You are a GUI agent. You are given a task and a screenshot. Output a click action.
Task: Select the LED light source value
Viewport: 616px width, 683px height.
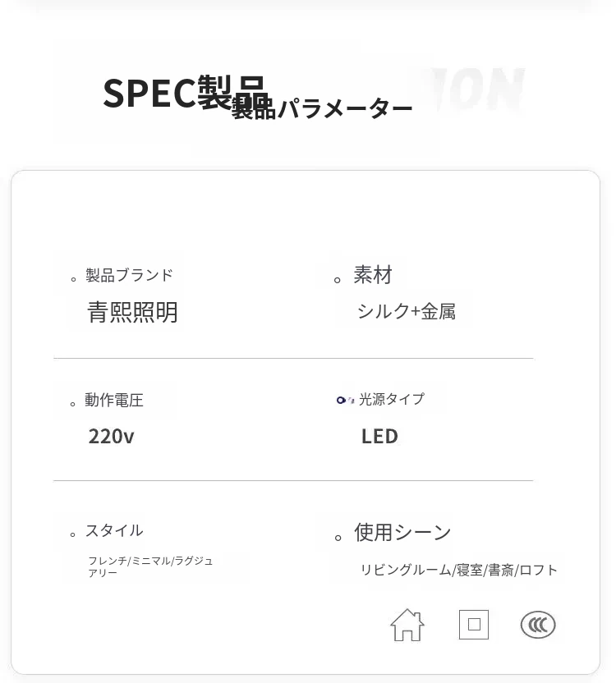pyautogui.click(x=379, y=436)
